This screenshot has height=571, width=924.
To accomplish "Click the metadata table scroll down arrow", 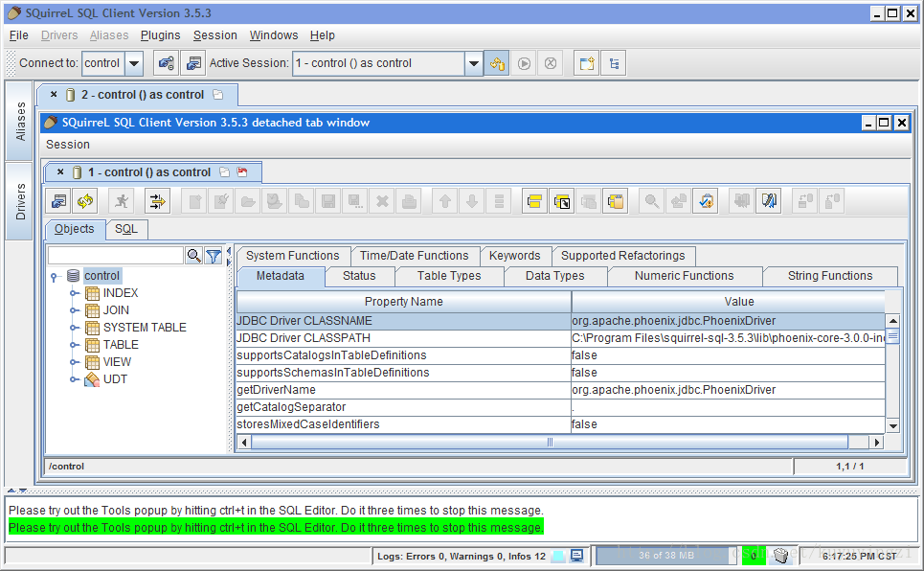I will pyautogui.click(x=892, y=426).
